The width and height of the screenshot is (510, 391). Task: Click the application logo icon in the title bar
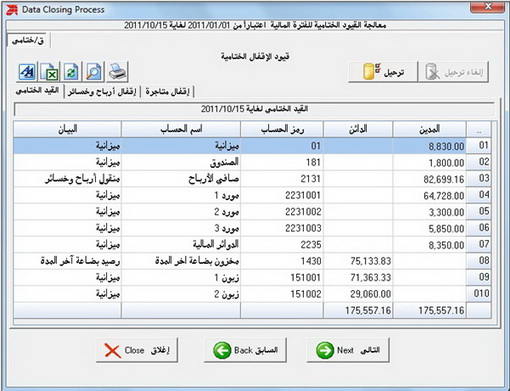click(x=12, y=10)
